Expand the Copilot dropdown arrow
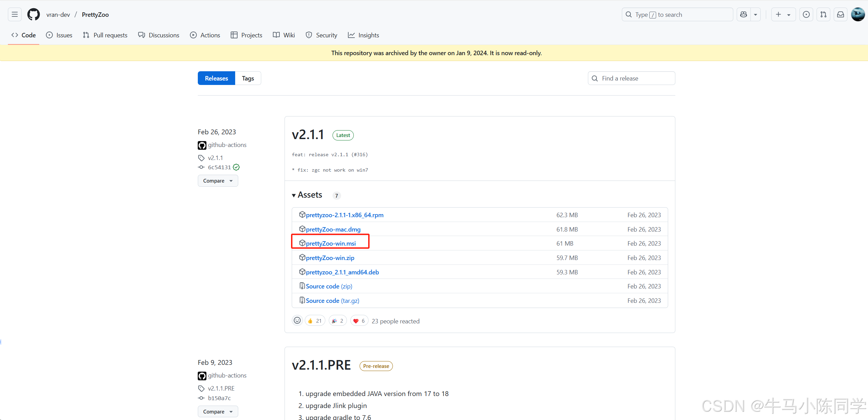Image resolution: width=868 pixels, height=420 pixels. click(x=756, y=14)
